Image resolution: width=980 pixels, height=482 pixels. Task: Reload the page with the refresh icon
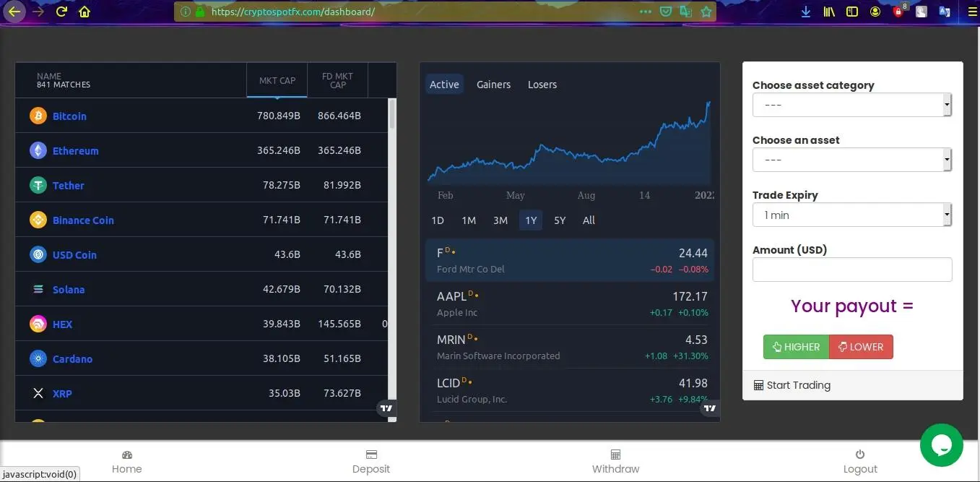pos(62,12)
